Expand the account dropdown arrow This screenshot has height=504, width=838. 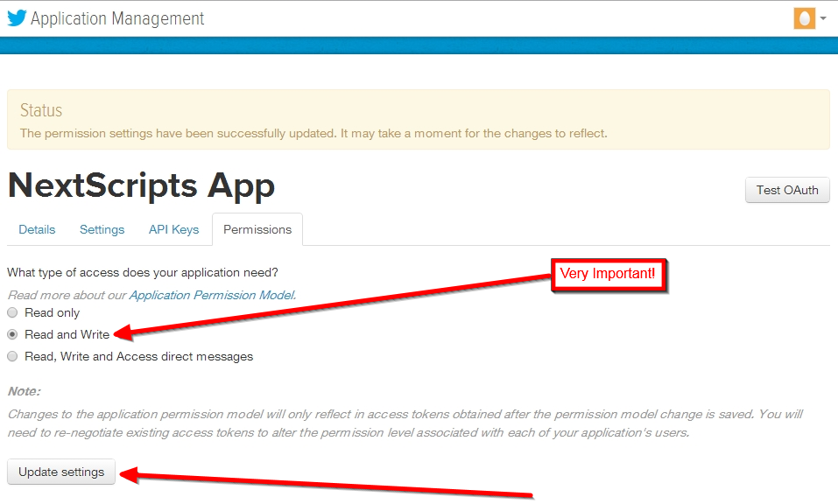(823, 18)
